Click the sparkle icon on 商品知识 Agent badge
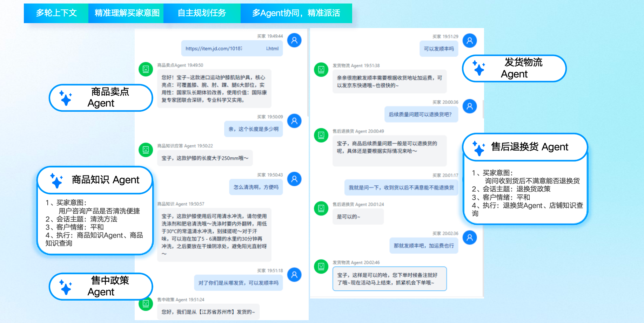The image size is (644, 323). click(x=57, y=180)
